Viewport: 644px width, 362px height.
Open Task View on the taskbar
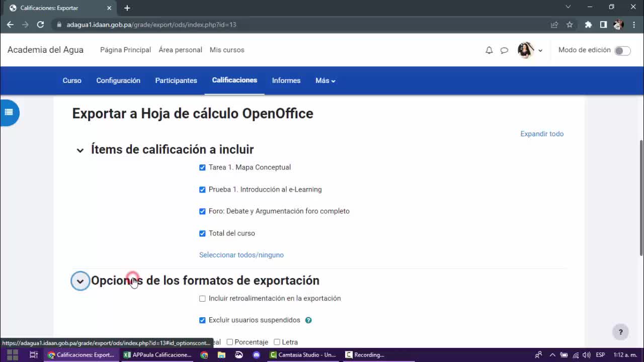click(34, 355)
